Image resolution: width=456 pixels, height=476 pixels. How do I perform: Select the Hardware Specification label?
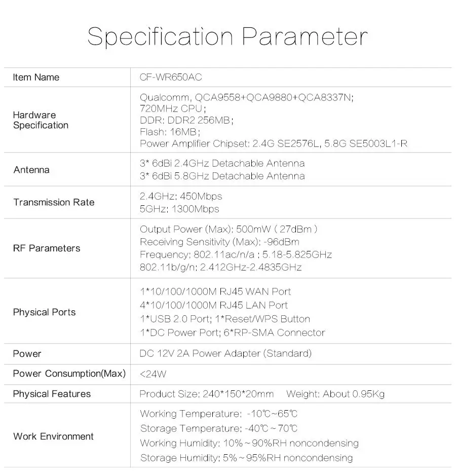tap(41, 120)
